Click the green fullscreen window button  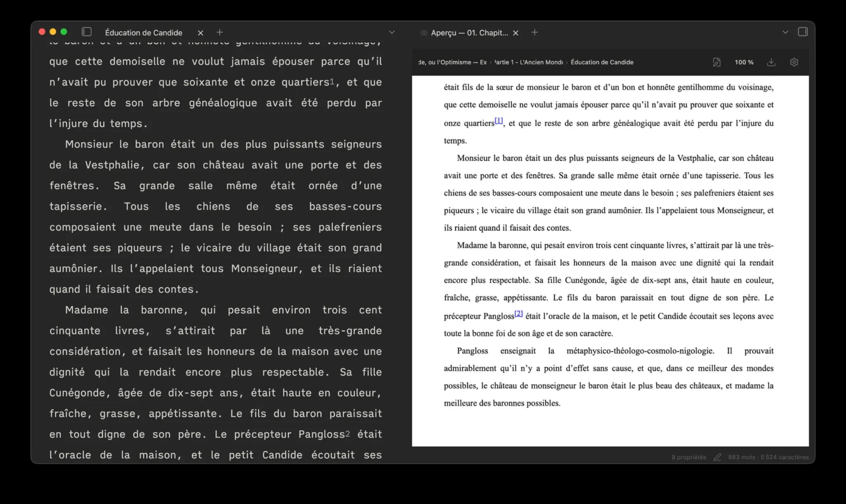tap(64, 32)
